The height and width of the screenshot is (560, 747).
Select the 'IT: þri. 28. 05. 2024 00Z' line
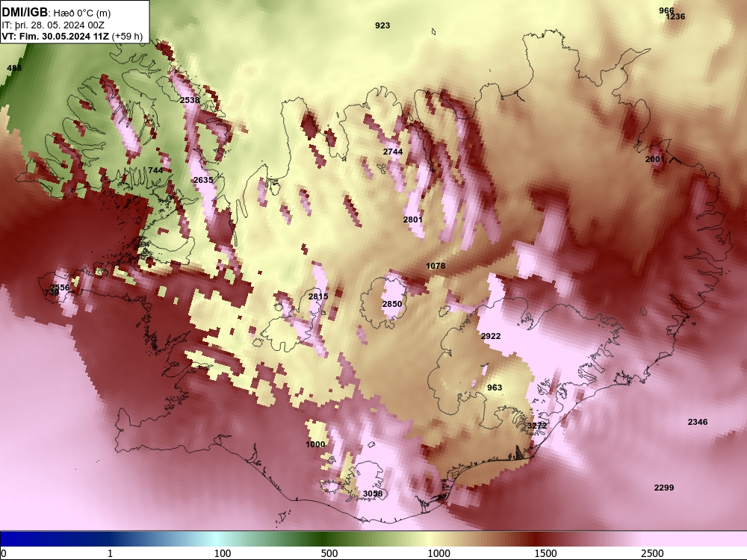pyautogui.click(x=53, y=25)
